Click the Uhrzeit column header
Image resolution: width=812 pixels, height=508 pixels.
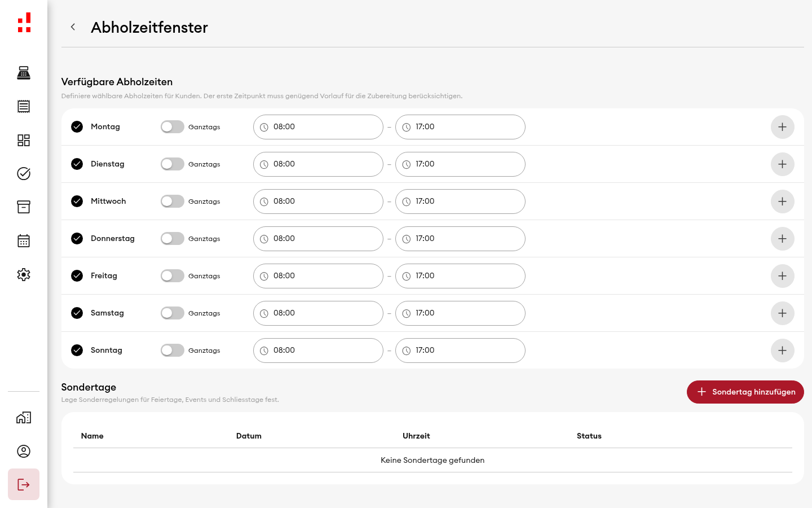(416, 436)
